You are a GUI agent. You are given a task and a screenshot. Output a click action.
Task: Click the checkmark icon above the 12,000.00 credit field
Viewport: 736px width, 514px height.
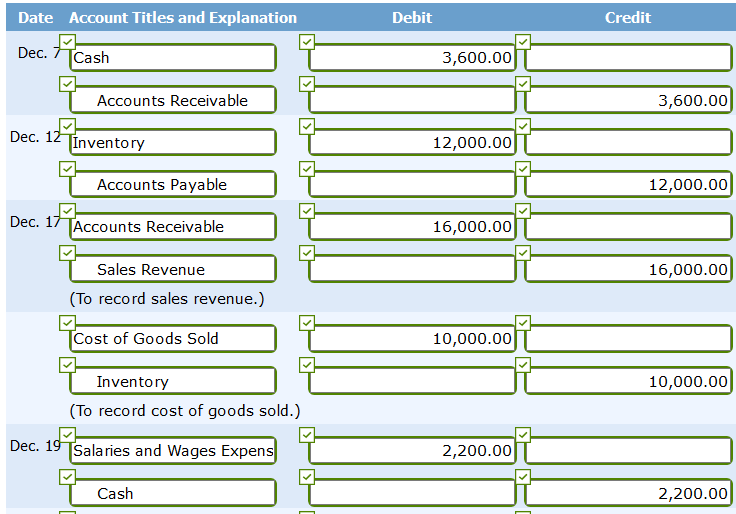[523, 169]
